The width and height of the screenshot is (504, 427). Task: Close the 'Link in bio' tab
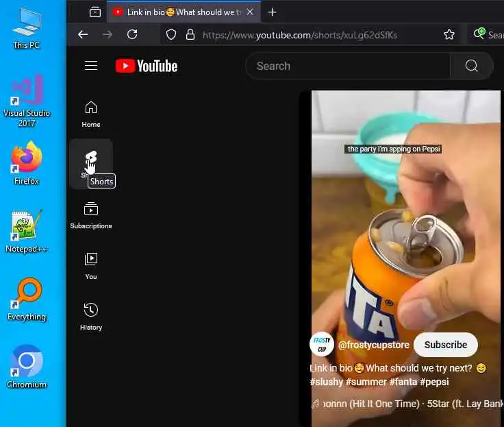[x=250, y=12]
